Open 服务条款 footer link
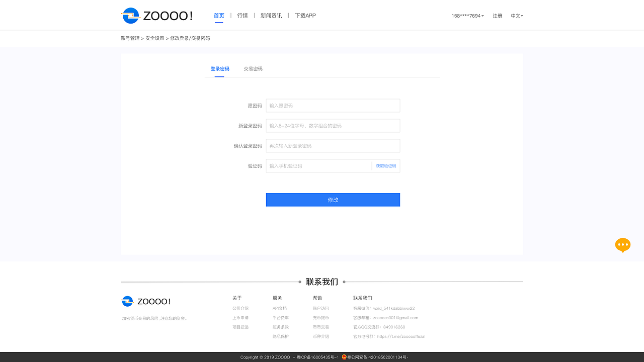Viewport: 644px width, 362px height. [x=281, y=327]
